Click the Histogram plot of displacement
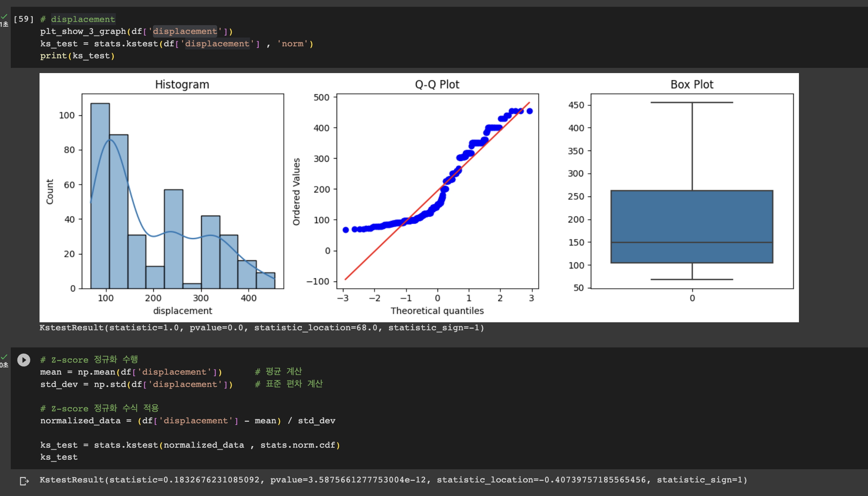The width and height of the screenshot is (868, 496). 182,191
